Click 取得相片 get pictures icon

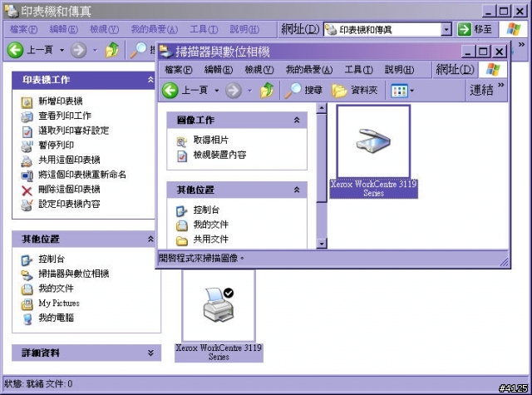182,141
